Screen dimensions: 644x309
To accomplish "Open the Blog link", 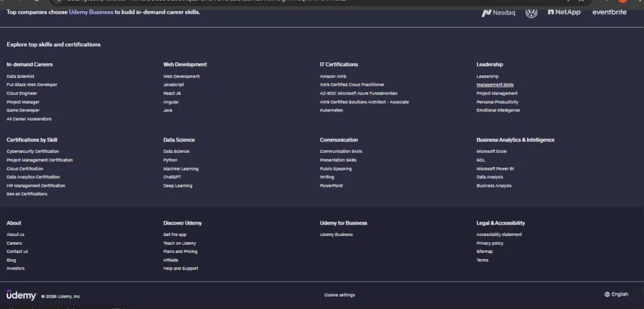I will 11,260.
